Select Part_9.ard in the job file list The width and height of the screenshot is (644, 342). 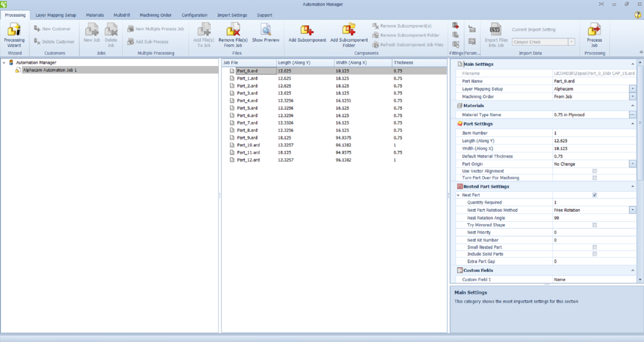pyautogui.click(x=247, y=137)
